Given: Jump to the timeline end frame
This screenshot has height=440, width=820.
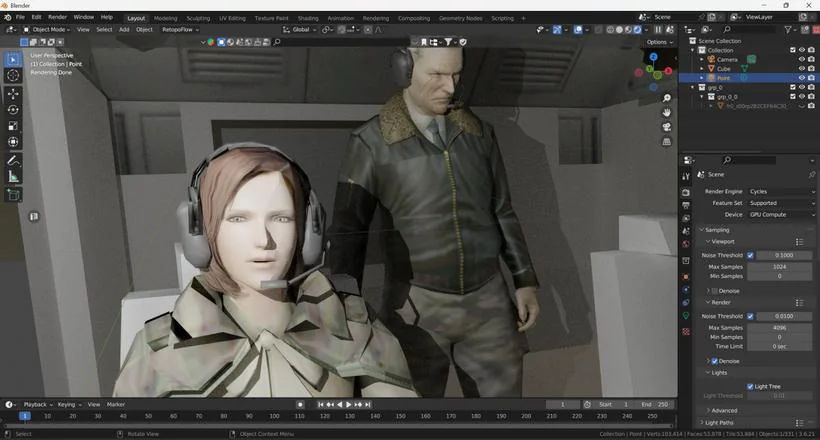Looking at the screenshot, I should pos(368,404).
